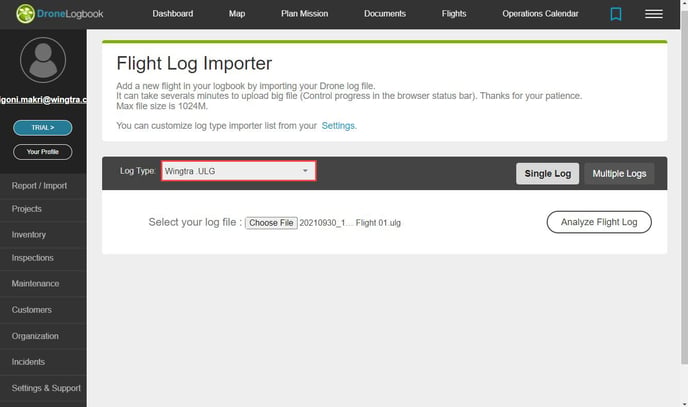
Task: Open the Plan Mission menu
Action: click(x=303, y=14)
